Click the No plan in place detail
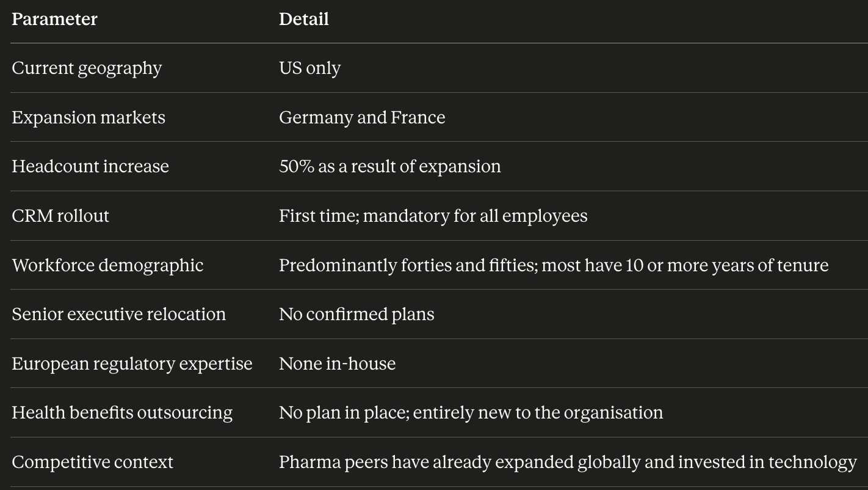 471,412
